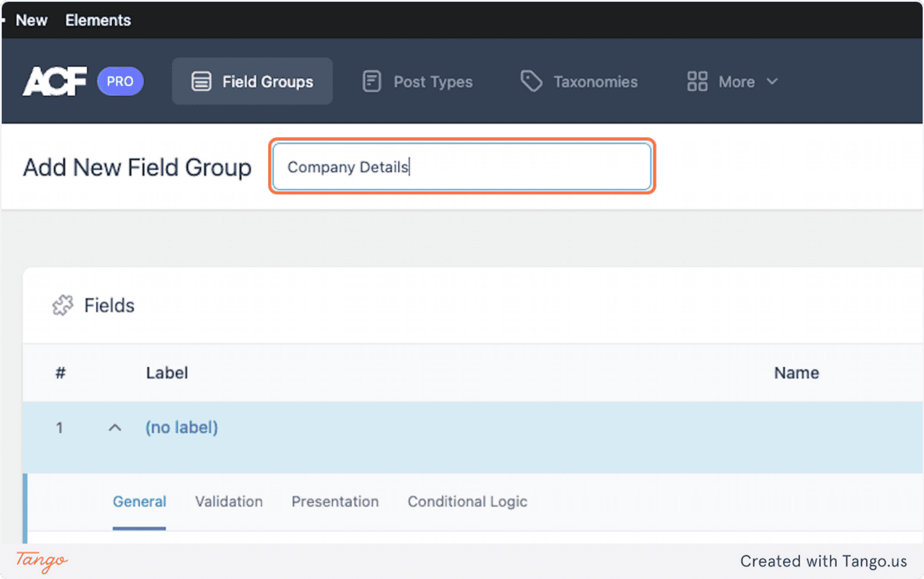Open the Presentation tab
This screenshot has width=924, height=579.
335,501
